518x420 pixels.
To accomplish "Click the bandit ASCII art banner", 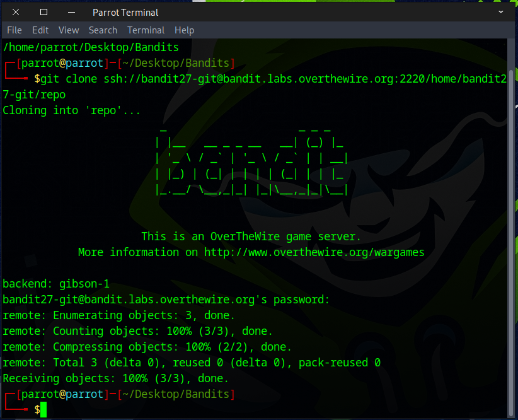I will [x=251, y=161].
